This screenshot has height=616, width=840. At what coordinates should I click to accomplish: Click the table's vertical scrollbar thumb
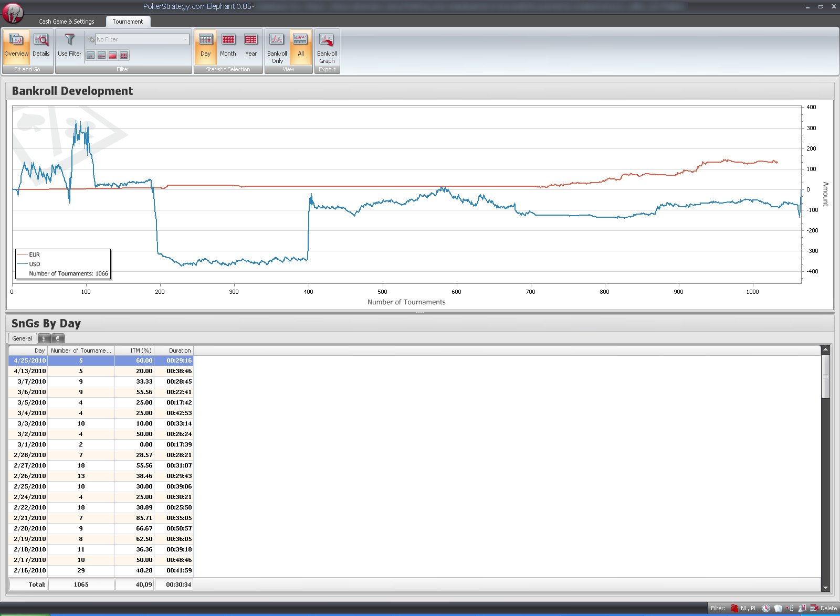click(x=825, y=376)
